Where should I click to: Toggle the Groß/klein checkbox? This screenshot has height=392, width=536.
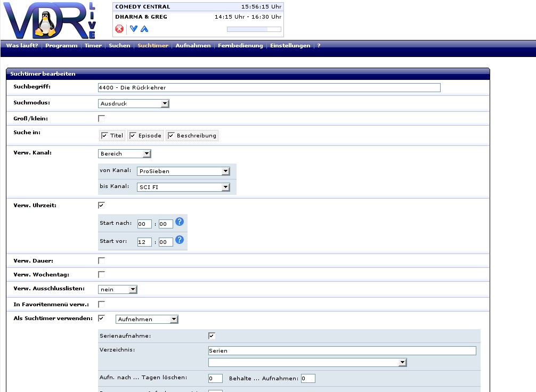tap(102, 118)
